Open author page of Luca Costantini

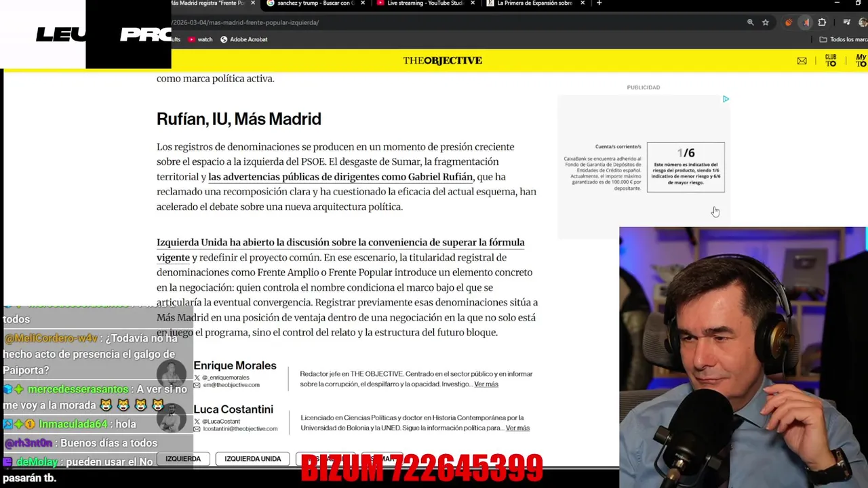pyautogui.click(x=233, y=409)
